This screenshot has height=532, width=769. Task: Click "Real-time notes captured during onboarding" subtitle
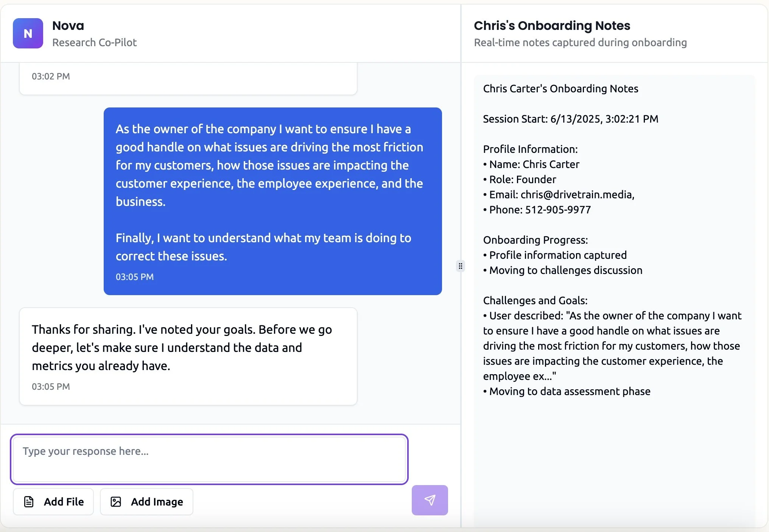580,42
